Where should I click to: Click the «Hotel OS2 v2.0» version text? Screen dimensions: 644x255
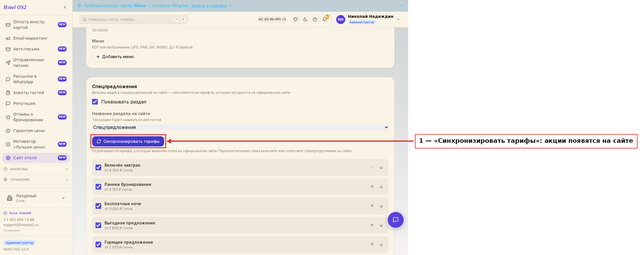click(16, 249)
